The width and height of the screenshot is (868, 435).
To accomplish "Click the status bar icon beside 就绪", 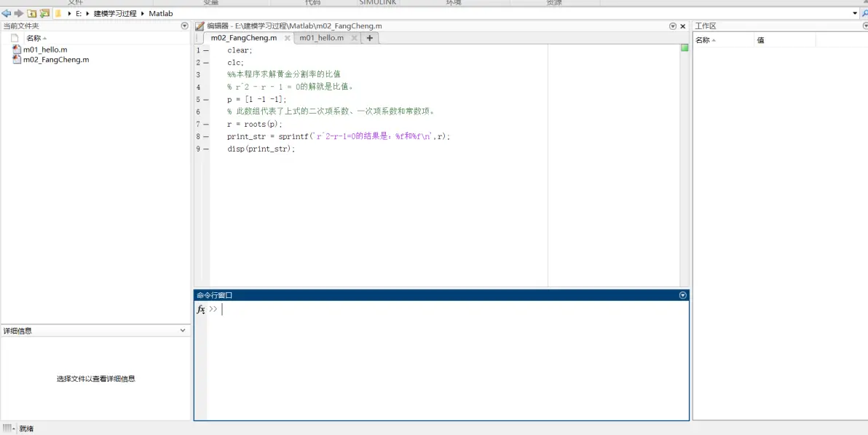I will pos(7,428).
